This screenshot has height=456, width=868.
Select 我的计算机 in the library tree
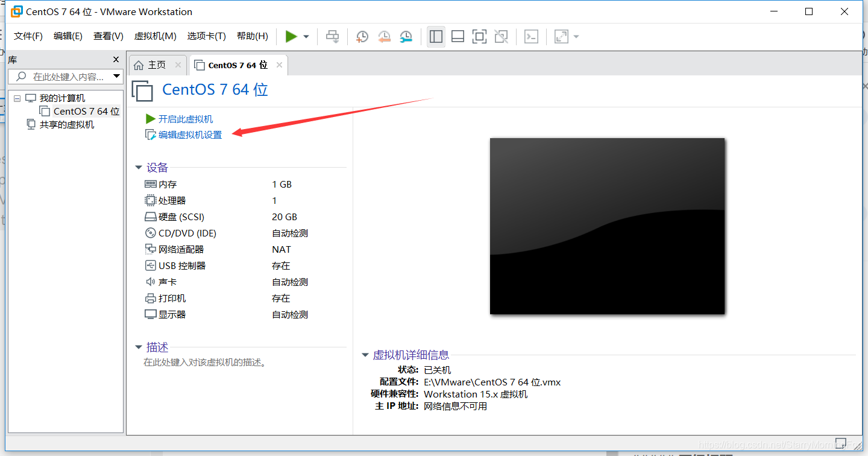click(x=62, y=98)
